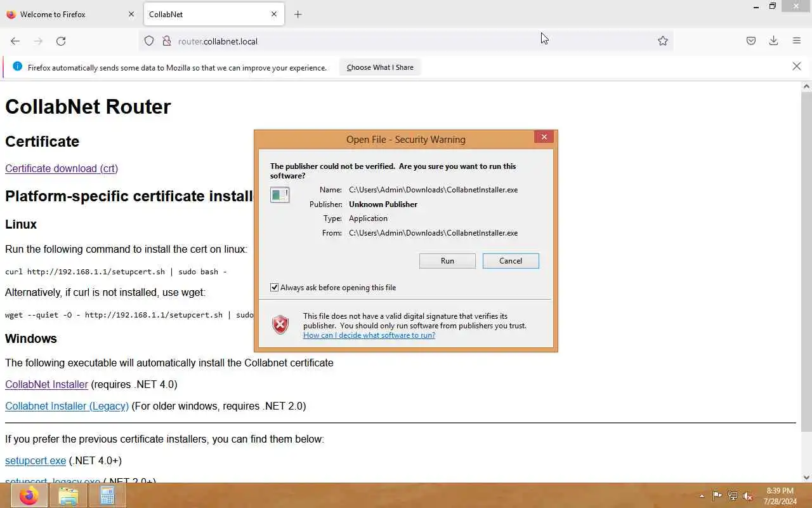Click the insecure connection lock icon
812x508 pixels.
pyautogui.click(x=167, y=41)
